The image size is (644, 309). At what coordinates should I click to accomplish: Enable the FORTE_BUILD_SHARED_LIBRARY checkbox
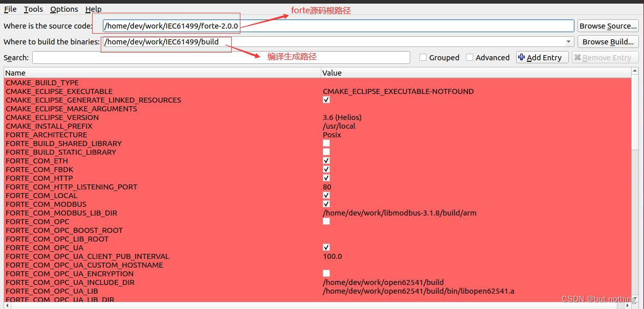point(326,143)
